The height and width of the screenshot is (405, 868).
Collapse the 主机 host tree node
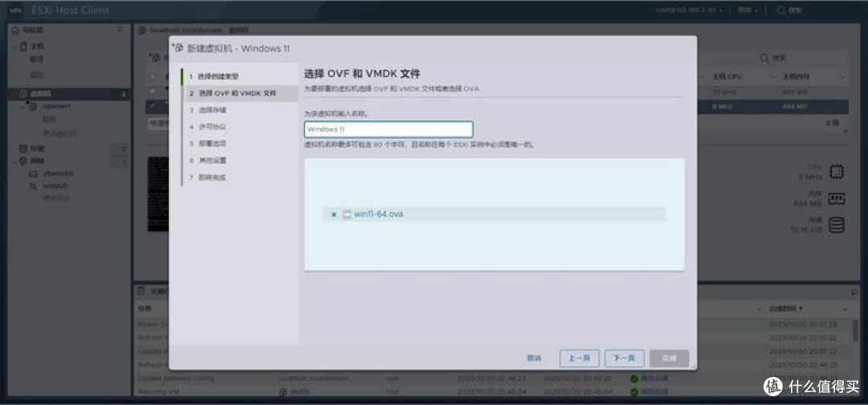pyautogui.click(x=14, y=47)
